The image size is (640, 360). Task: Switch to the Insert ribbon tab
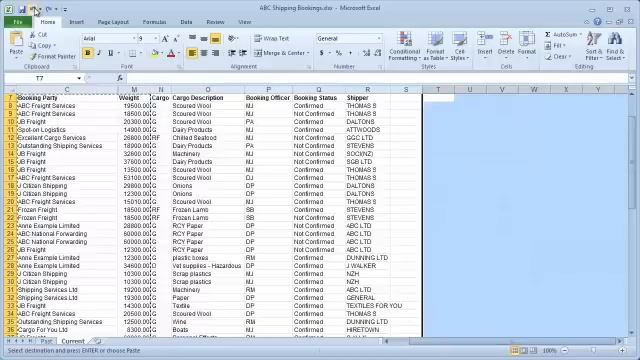tap(76, 22)
